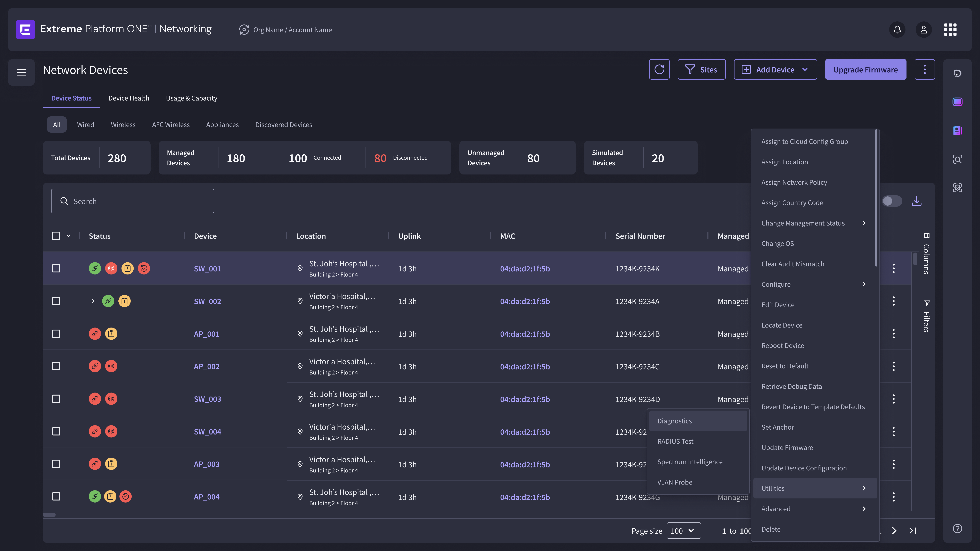Image resolution: width=980 pixels, height=551 pixels.
Task: Open select-all checkbox dropdown arrow
Action: [x=68, y=236]
